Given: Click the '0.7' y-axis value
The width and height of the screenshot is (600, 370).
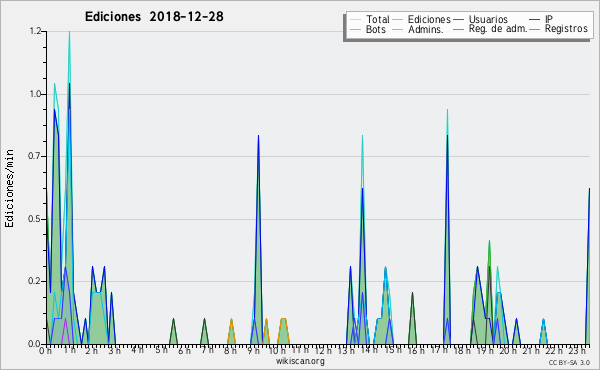Looking at the screenshot, I should [35, 156].
